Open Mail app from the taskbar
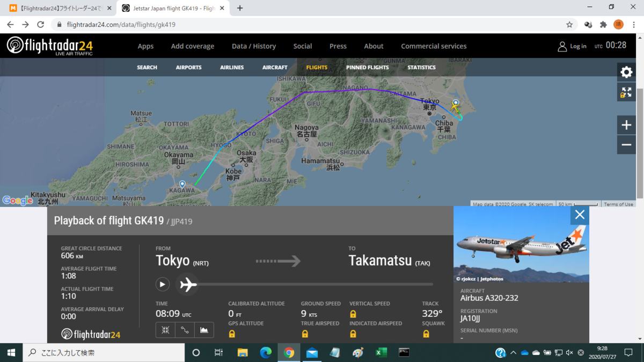This screenshot has width=644, height=362. point(312,352)
